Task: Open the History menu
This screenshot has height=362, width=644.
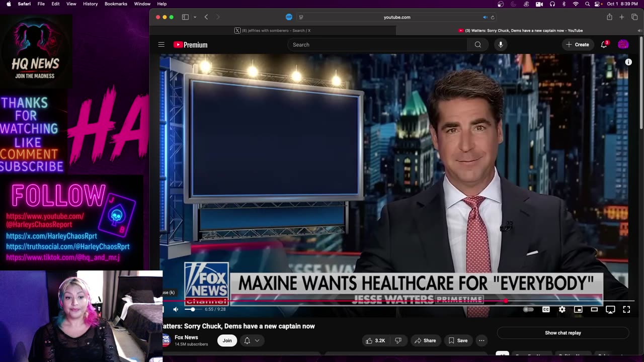Action: point(91,4)
